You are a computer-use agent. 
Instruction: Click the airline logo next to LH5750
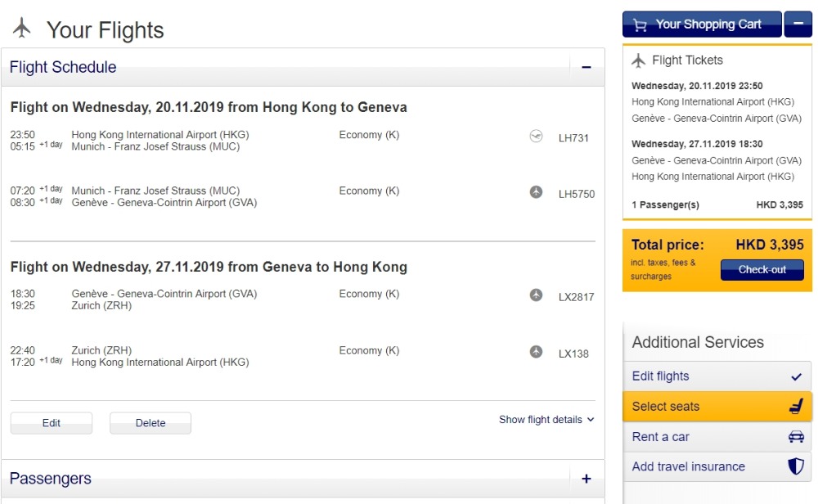[536, 192]
